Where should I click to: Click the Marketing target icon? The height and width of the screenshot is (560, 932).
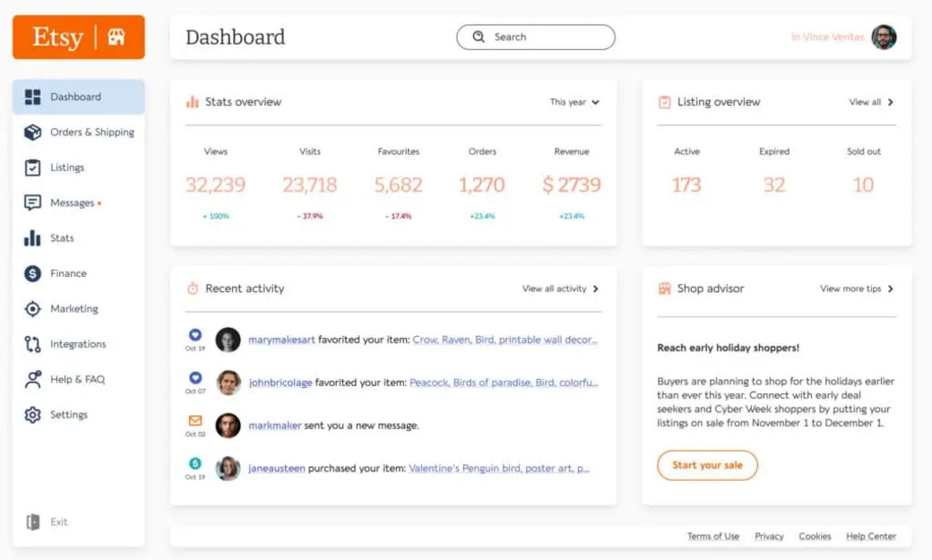32,309
